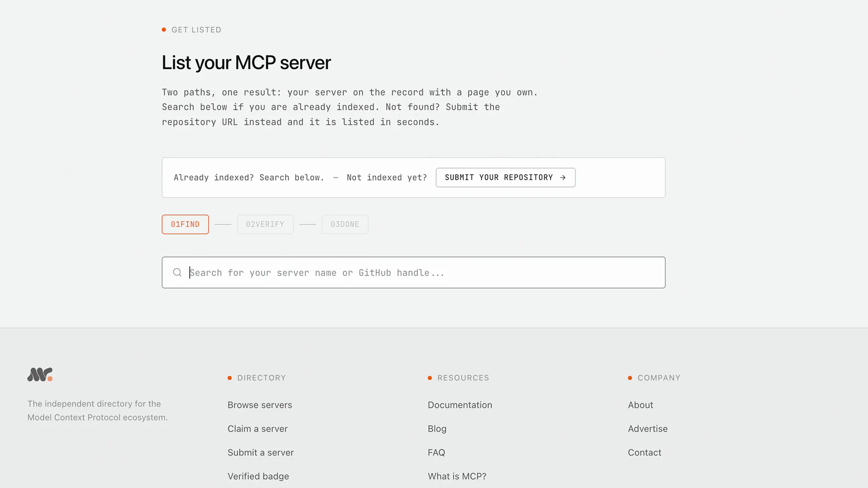868x488 pixels.
Task: Open the Verified badge link
Action: pos(259,476)
